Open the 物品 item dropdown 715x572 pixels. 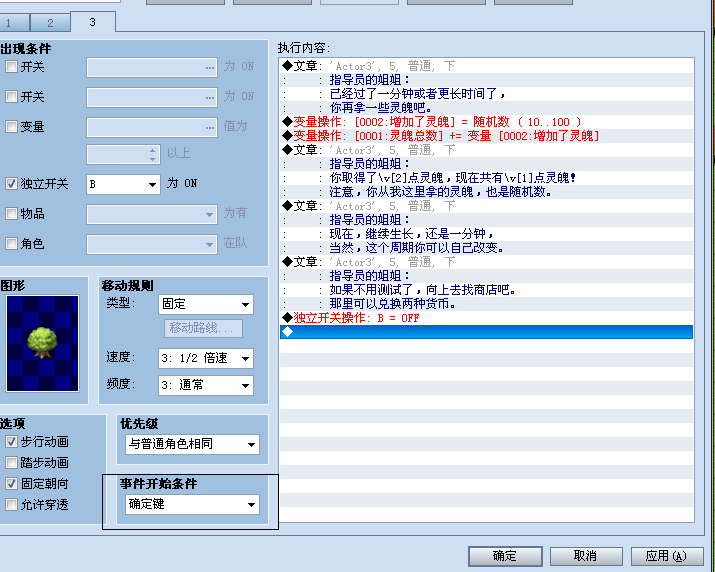point(152,214)
